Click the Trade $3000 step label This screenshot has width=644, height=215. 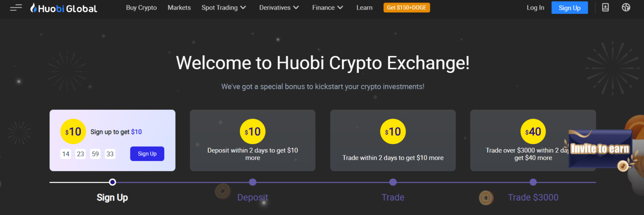[x=533, y=197]
